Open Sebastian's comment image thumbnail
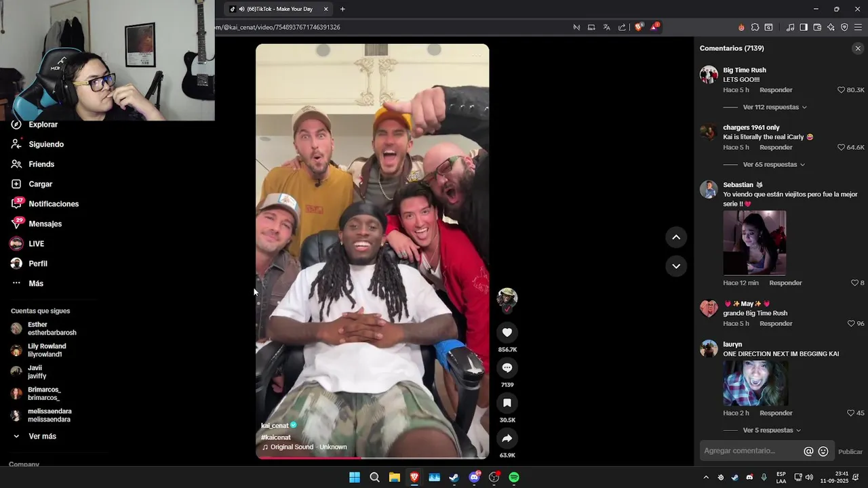This screenshot has width=868, height=488. [x=755, y=243]
